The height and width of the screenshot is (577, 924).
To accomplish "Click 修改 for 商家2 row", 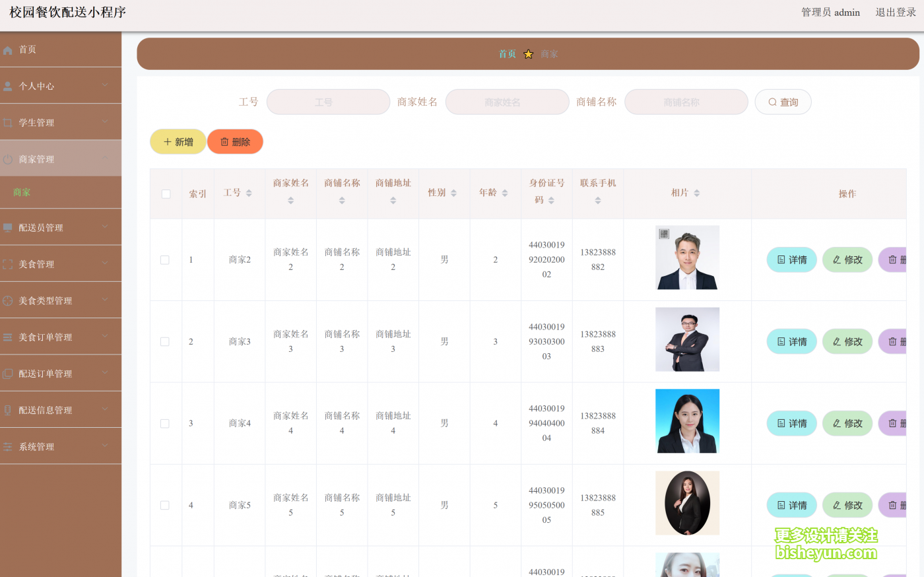I will tap(847, 260).
